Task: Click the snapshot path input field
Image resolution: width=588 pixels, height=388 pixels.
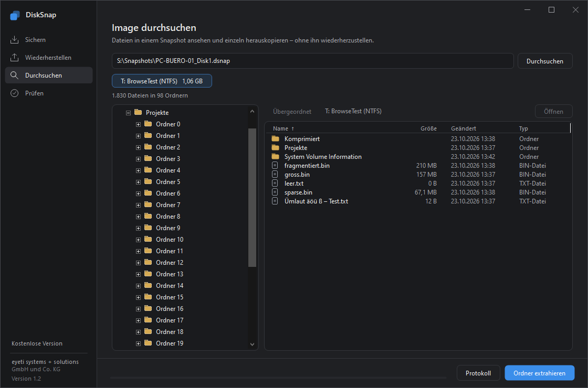Action: click(x=312, y=61)
